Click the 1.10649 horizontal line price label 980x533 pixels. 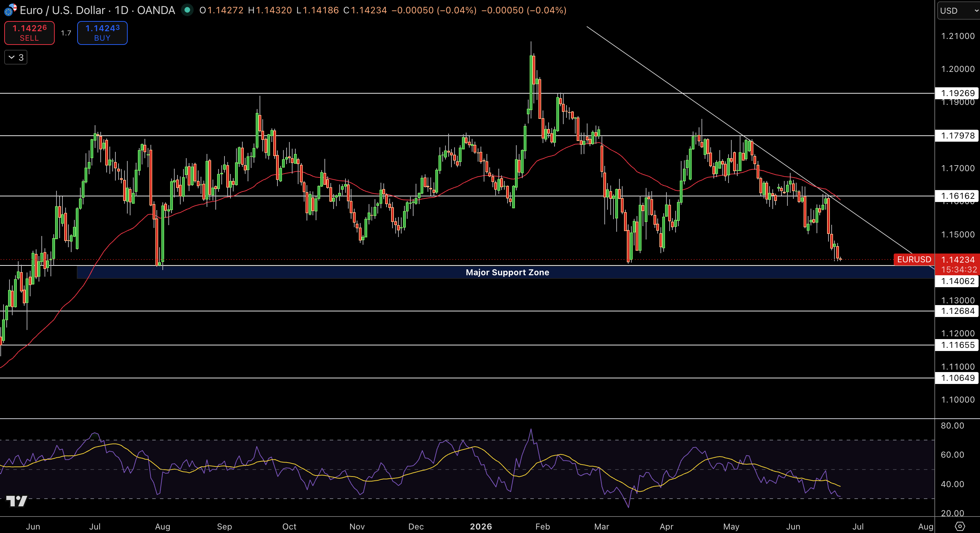click(958, 378)
